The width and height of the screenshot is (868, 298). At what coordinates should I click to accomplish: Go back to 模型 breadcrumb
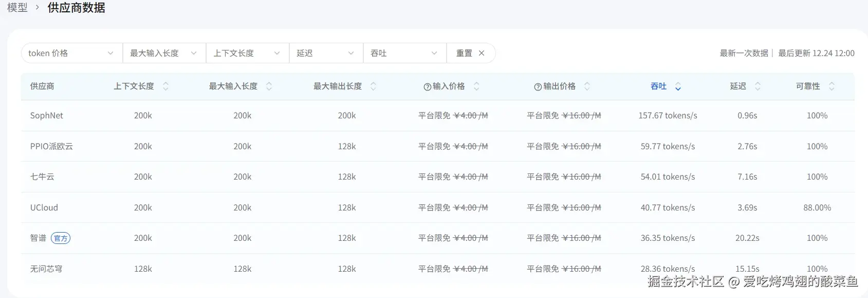[x=17, y=8]
